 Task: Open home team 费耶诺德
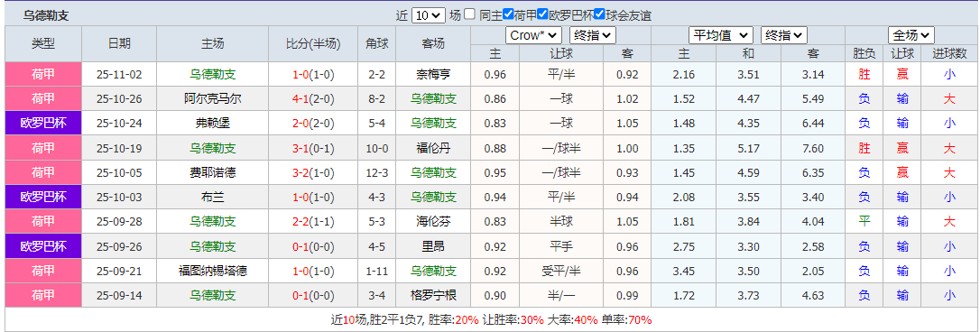point(213,172)
